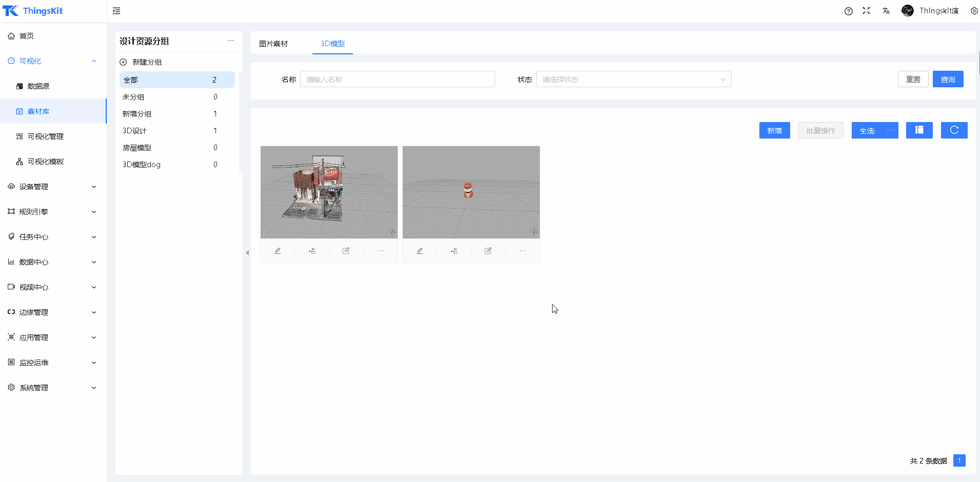The height and width of the screenshot is (482, 980).
Task: Switch to the 图片素材 tab
Action: pyautogui.click(x=273, y=44)
